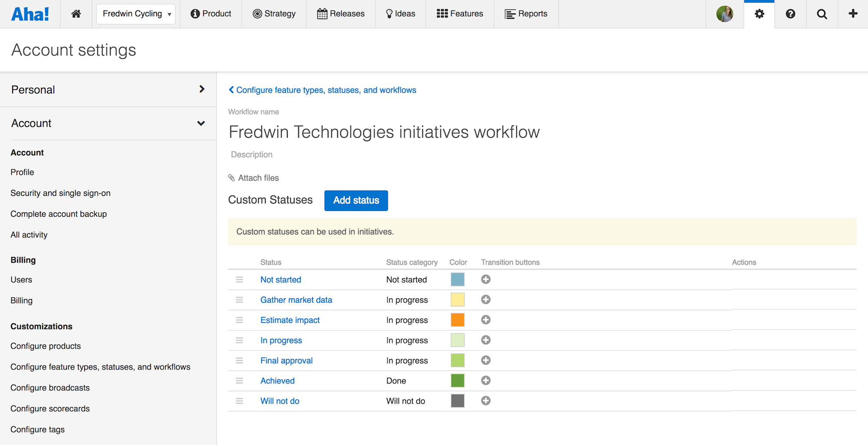Open All activity in sidebar

point(29,235)
